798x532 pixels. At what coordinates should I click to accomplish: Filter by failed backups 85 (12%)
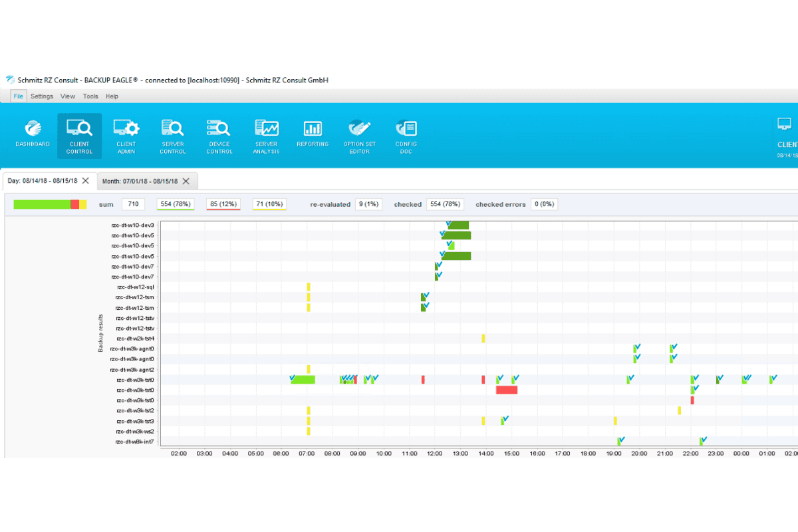[x=223, y=204]
